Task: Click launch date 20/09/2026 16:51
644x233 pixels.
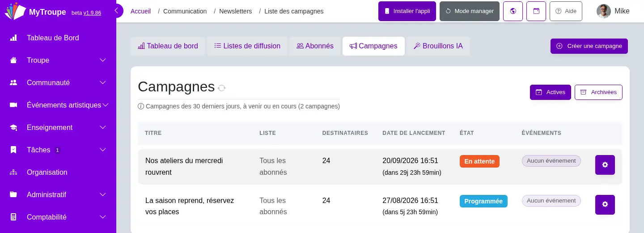Action: (x=410, y=161)
